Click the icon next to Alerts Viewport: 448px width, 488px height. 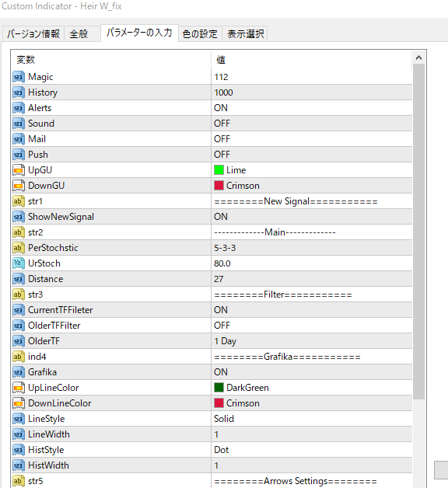pyautogui.click(x=19, y=108)
